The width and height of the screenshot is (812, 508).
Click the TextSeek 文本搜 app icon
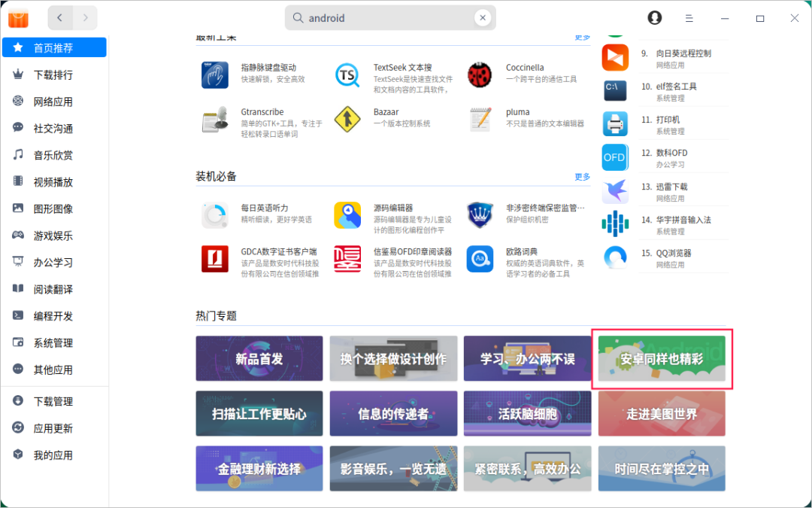tap(347, 75)
